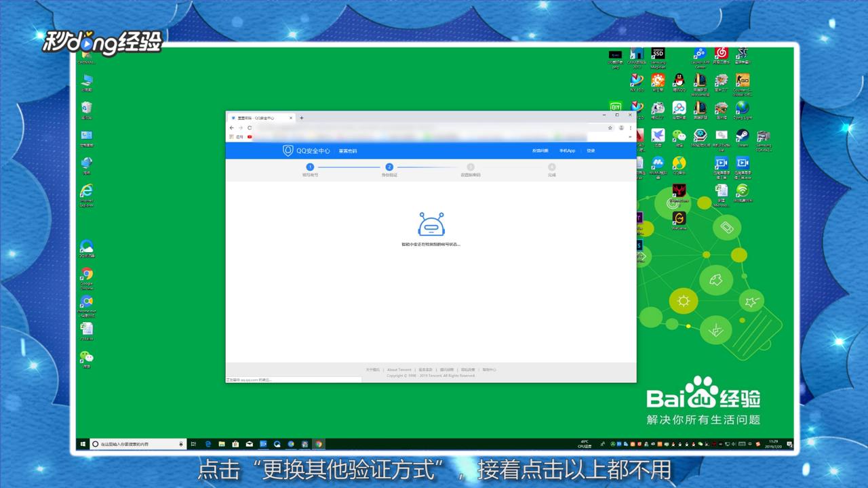
Task: Open the Steam desktop shortcut
Action: (x=743, y=138)
